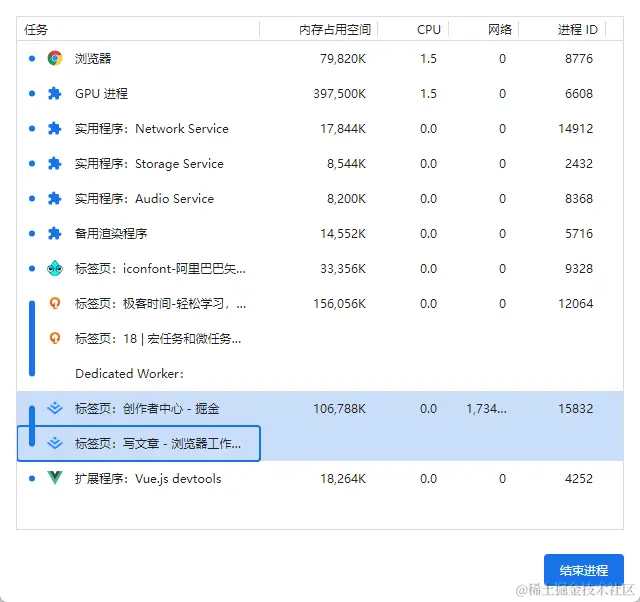
Task: Click the Vue.js devtools extension icon
Action: point(55,478)
